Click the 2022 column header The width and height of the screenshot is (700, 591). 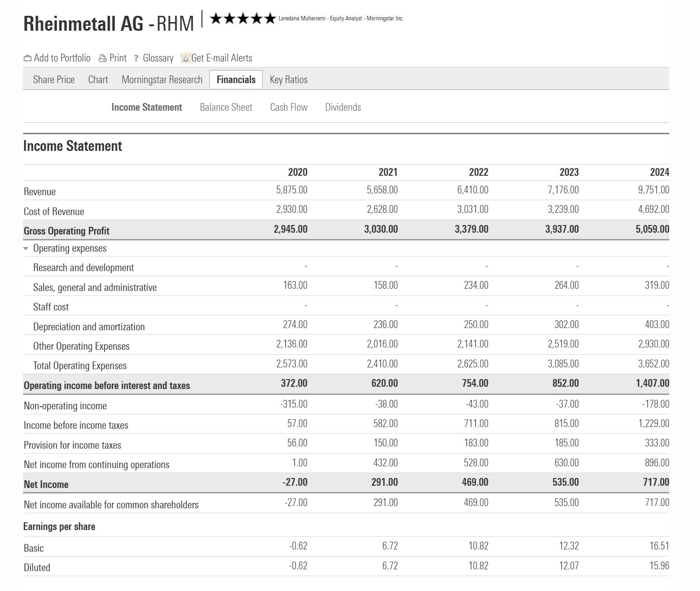click(478, 172)
